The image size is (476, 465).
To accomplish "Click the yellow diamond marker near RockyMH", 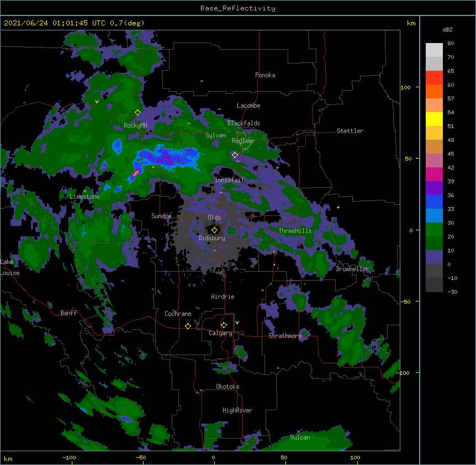I will pyautogui.click(x=137, y=113).
